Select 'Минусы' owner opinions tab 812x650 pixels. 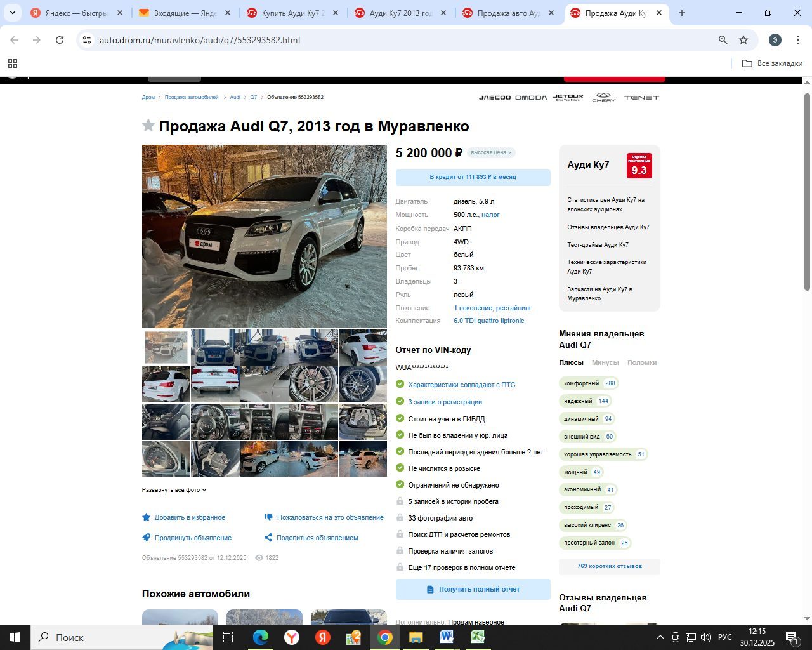[x=605, y=362]
